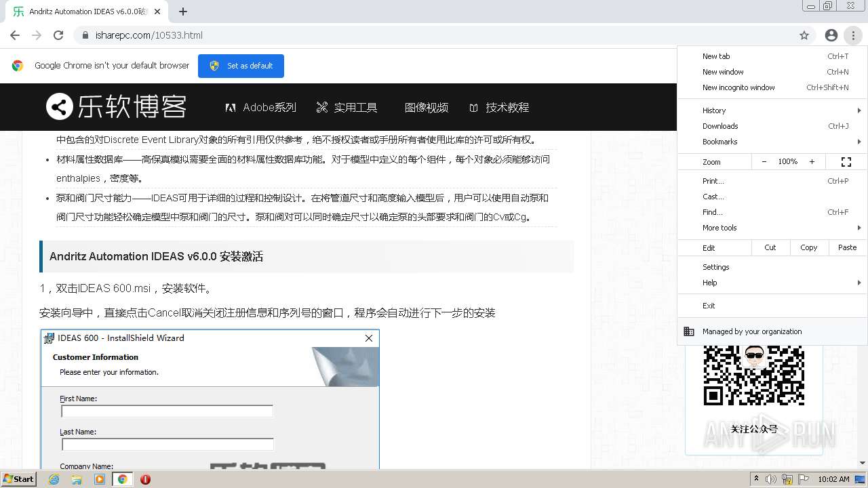868x488 pixels.
Task: Open media player taskbar icon
Action: (100, 479)
